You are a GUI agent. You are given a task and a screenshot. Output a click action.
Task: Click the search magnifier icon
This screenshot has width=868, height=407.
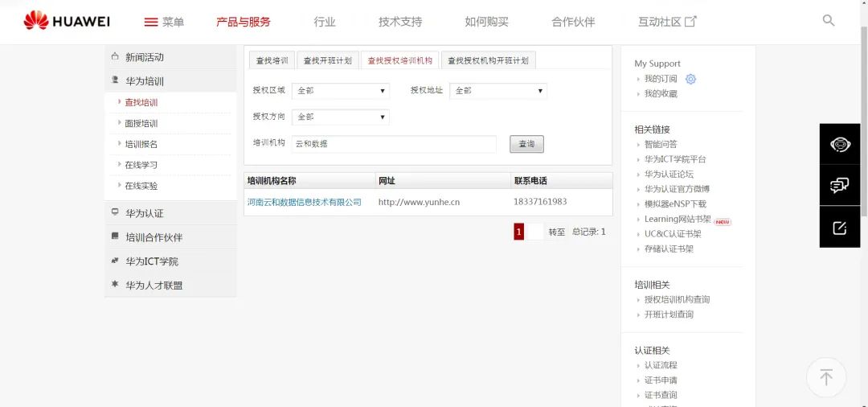click(829, 21)
